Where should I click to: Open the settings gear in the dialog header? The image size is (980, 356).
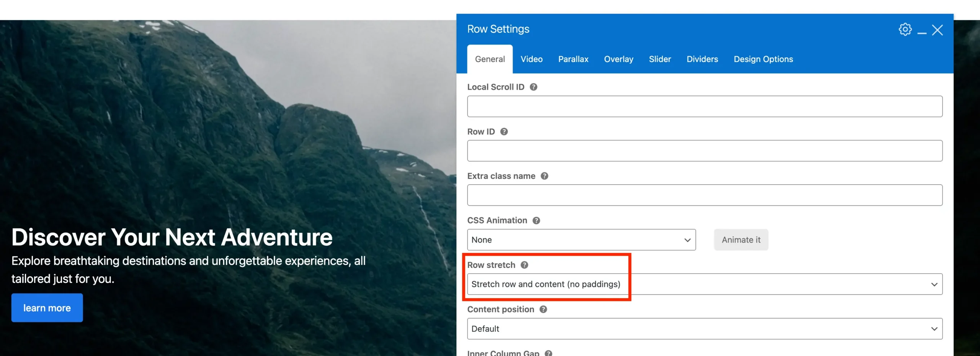[x=905, y=29]
